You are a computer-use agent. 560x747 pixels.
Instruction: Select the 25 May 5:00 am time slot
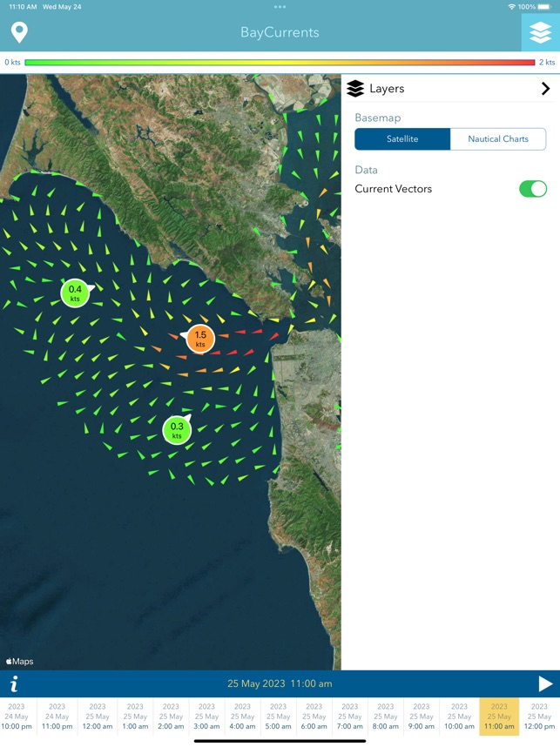[x=278, y=717]
